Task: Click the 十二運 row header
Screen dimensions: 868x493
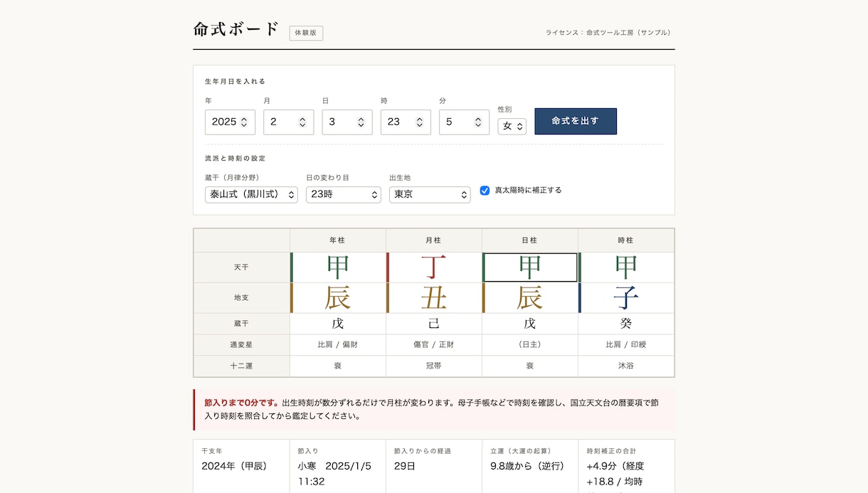Action: (x=242, y=366)
